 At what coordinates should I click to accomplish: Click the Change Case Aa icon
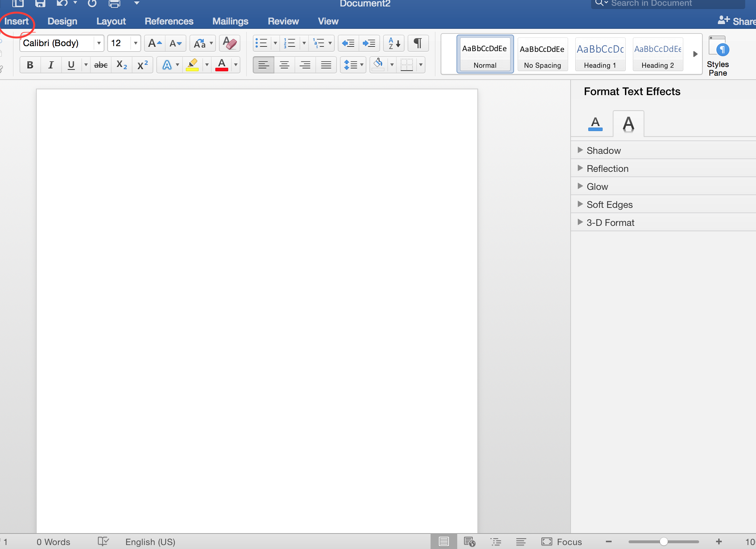coord(199,43)
